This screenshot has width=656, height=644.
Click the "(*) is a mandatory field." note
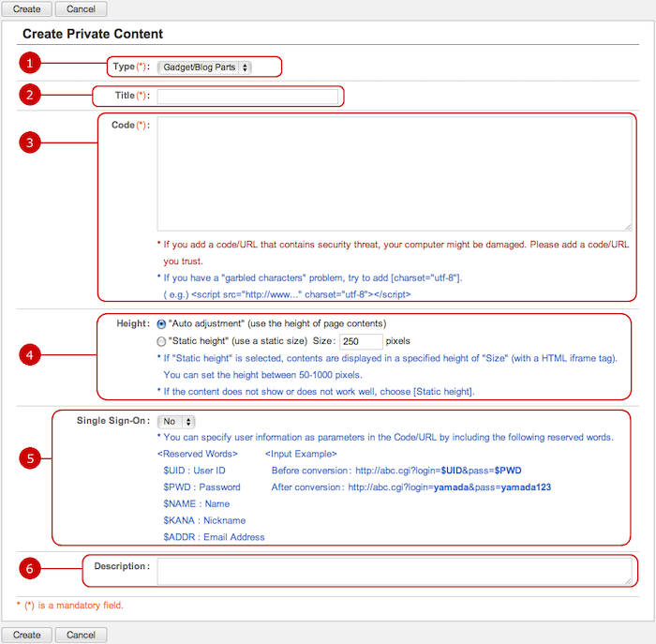coord(70,605)
